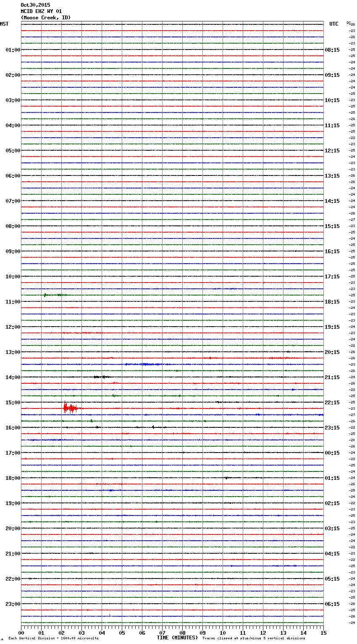Click the 18:15 UTC time label

pyautogui.click(x=332, y=302)
